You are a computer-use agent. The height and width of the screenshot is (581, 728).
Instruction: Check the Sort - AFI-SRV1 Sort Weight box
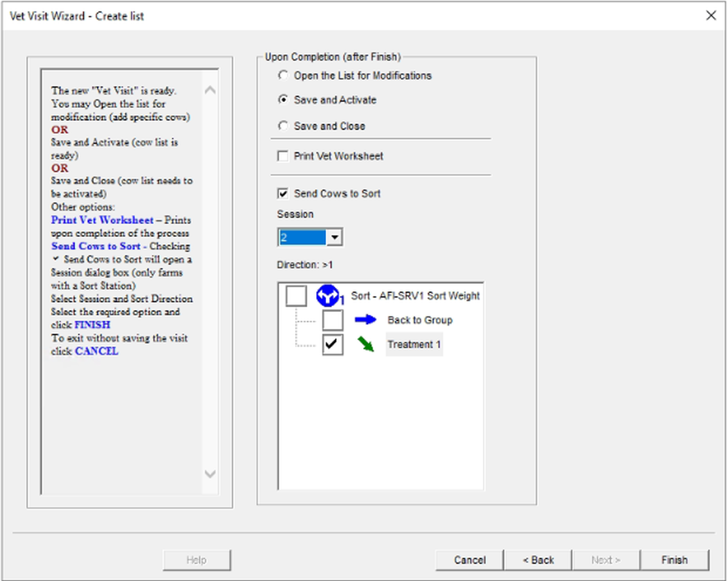click(296, 296)
